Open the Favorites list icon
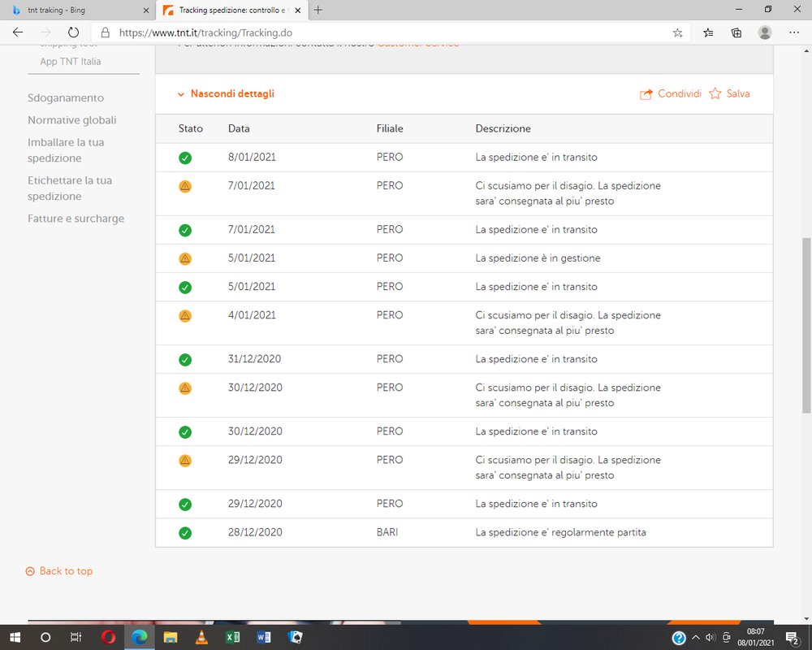The height and width of the screenshot is (650, 812). [x=708, y=33]
